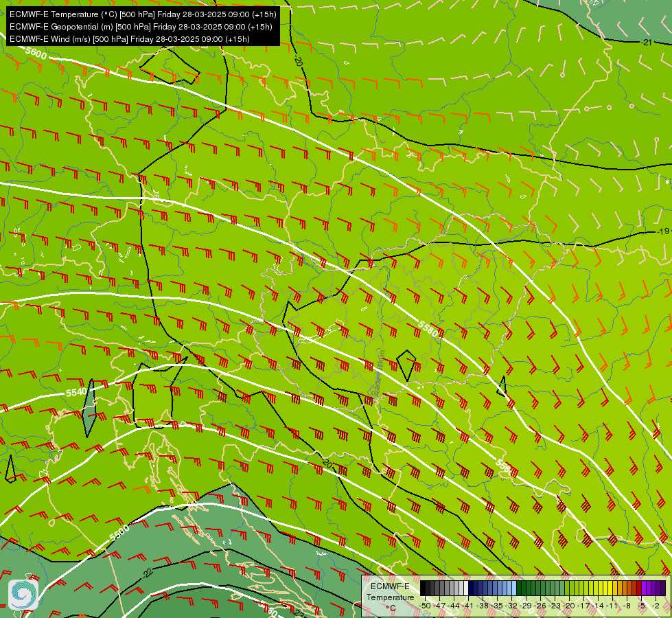
Task: Click the -23 value on the temperature scale
Action: pyautogui.click(x=555, y=606)
